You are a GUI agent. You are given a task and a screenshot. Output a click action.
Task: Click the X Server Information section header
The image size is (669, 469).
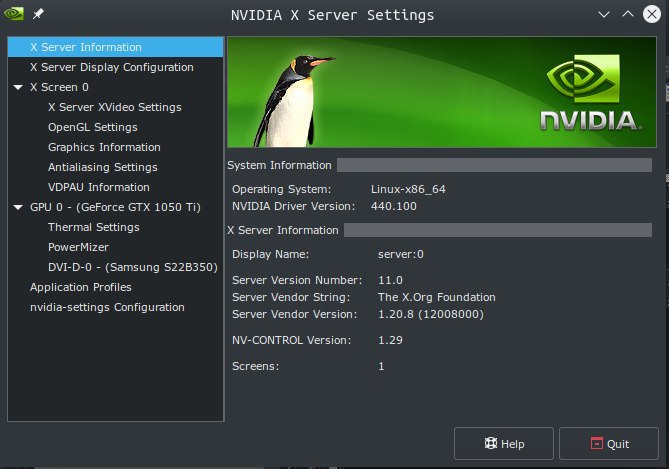coord(283,230)
